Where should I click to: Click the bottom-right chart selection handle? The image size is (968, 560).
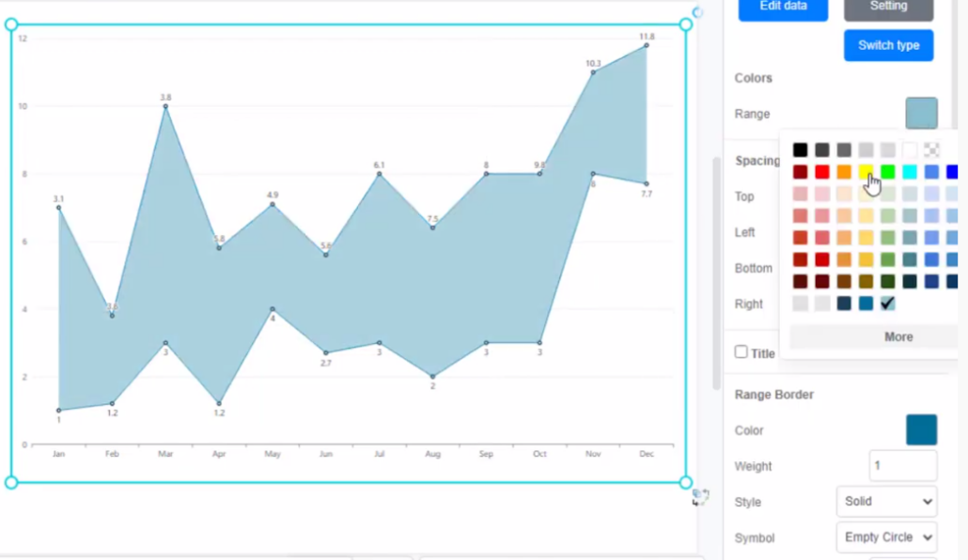[x=685, y=482]
